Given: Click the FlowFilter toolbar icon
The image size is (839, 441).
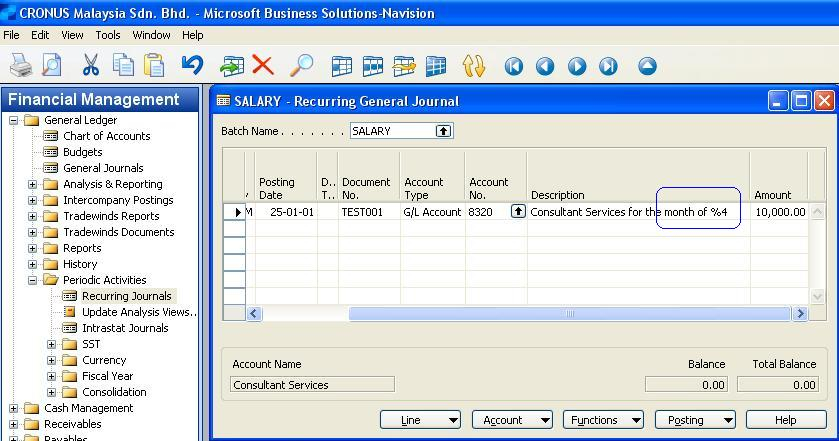Looking at the screenshot, I should [404, 66].
